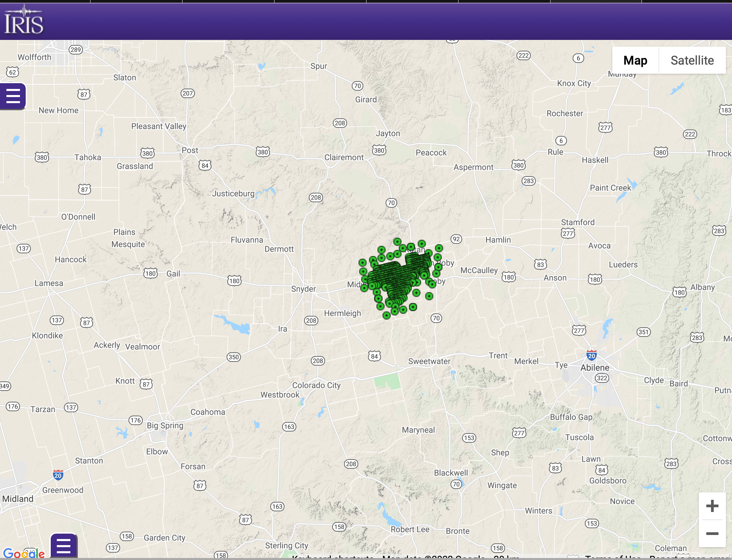Click the isolated station marker above Highway 70 shield
732x560 pixels.
(x=429, y=296)
